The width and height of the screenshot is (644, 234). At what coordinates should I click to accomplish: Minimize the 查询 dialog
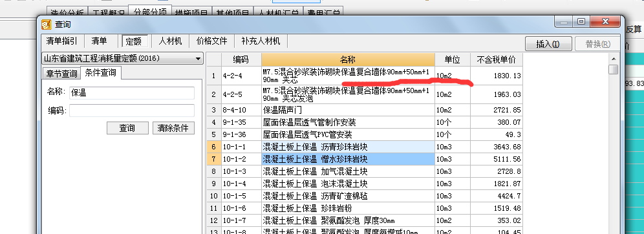(564, 22)
